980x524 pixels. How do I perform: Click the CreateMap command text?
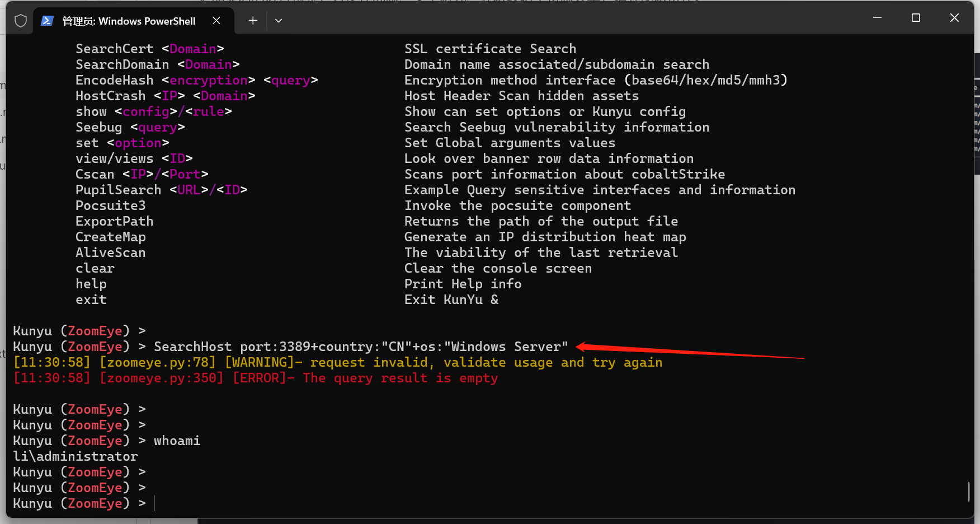(110, 237)
